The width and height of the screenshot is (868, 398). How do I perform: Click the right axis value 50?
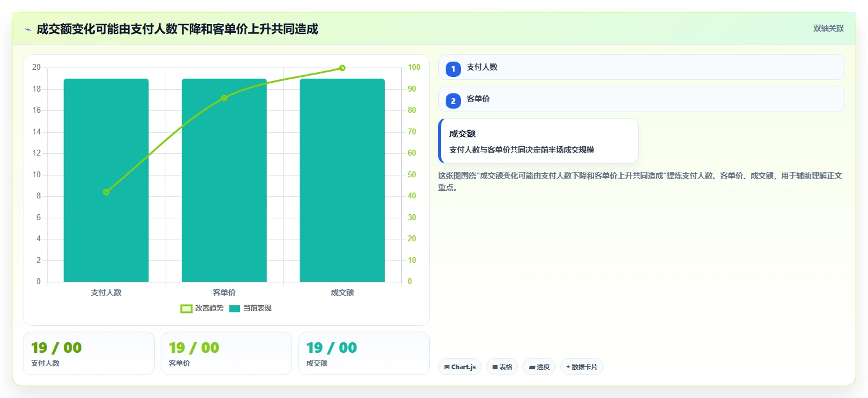point(412,175)
